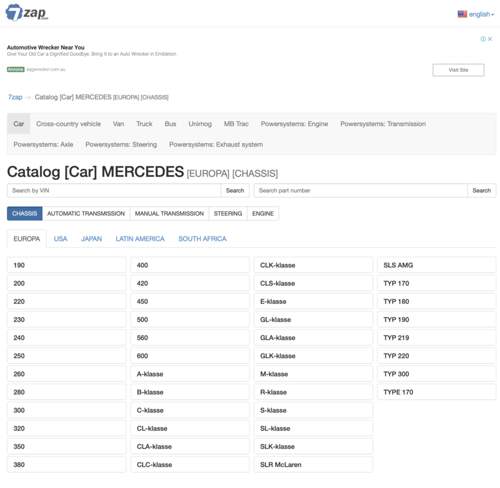Switch to the SOUTH AFRICA tab
Screen dimensions: 500x488
[x=202, y=239]
